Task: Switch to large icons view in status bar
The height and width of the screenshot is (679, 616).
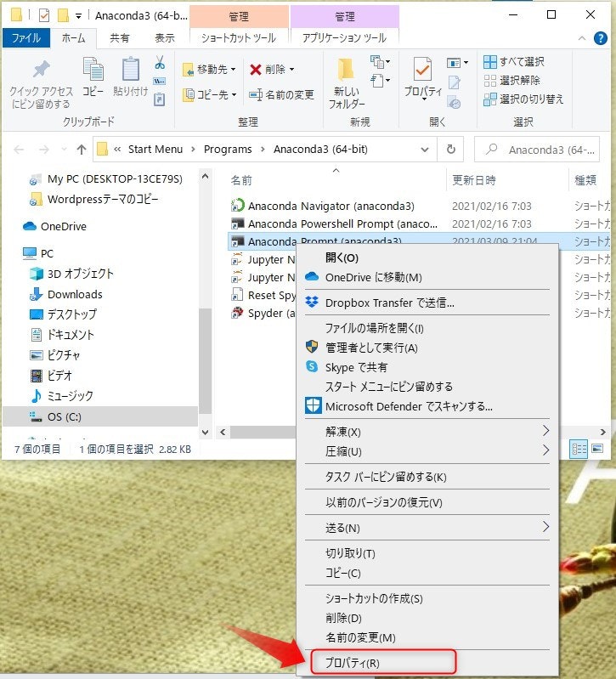Action: click(597, 449)
